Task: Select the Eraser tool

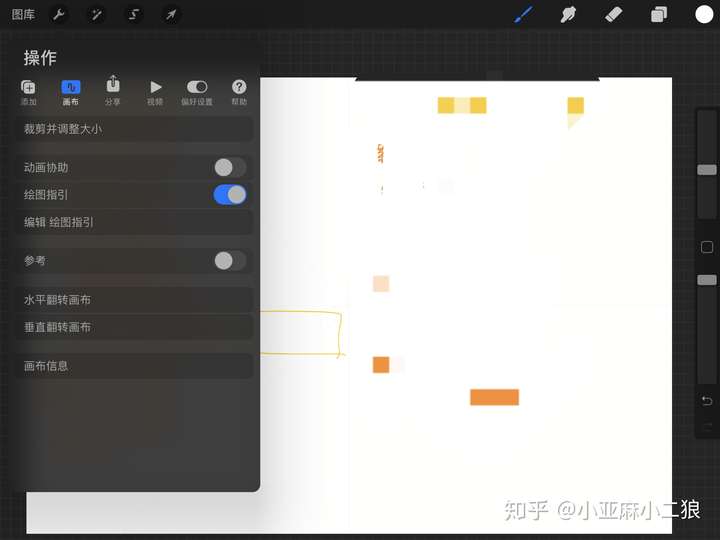Action: [x=613, y=15]
